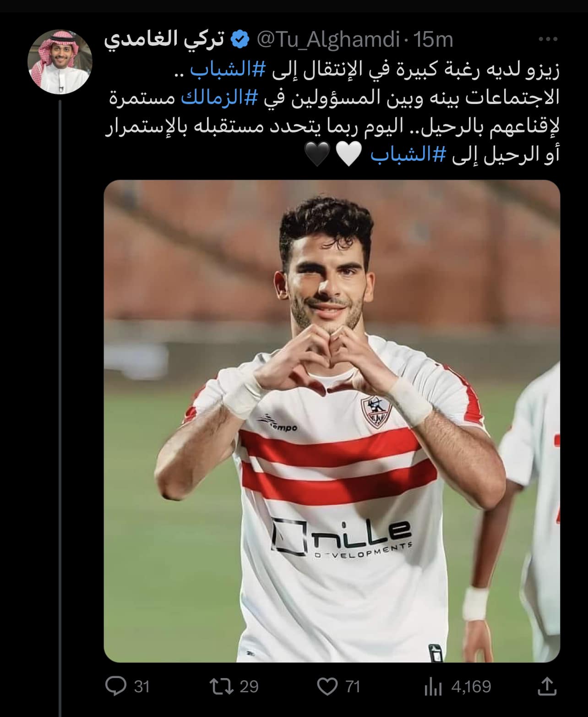Click the 29 retweets count
The height and width of the screenshot is (717, 588).
click(x=249, y=687)
